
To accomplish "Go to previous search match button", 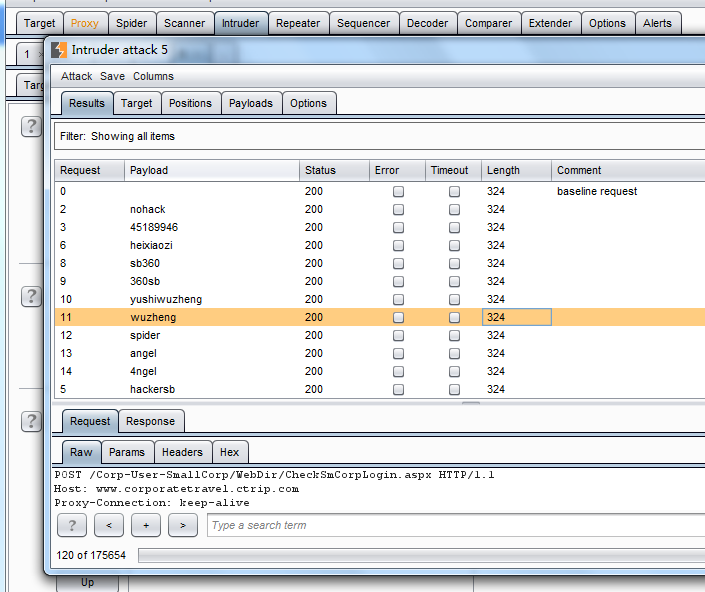I will (x=109, y=525).
